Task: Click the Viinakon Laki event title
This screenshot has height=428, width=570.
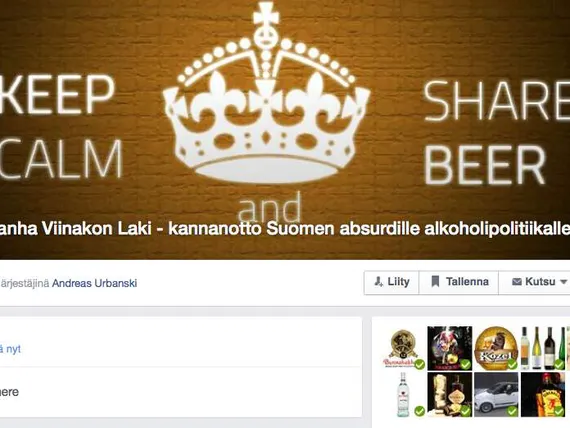Action: pyautogui.click(x=285, y=229)
